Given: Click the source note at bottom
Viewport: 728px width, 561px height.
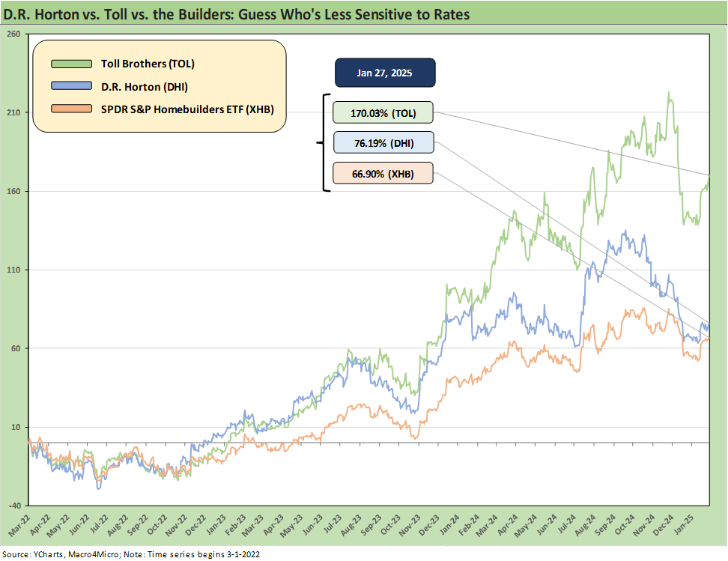Looking at the screenshot, I should click(x=131, y=554).
